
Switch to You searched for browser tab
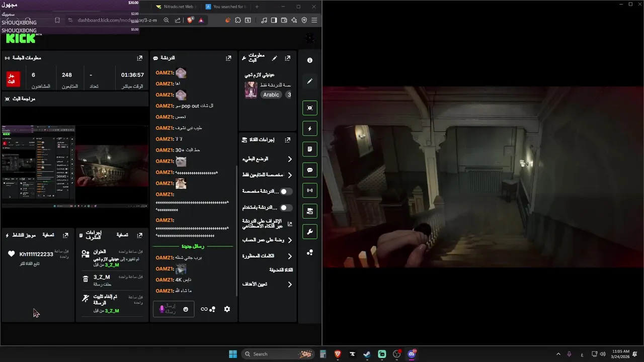225,7
